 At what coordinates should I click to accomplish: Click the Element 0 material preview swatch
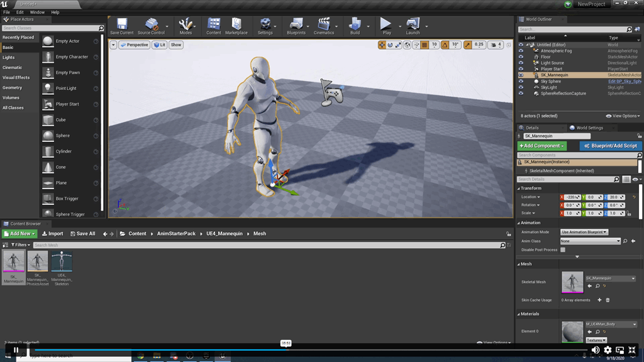[x=572, y=331]
